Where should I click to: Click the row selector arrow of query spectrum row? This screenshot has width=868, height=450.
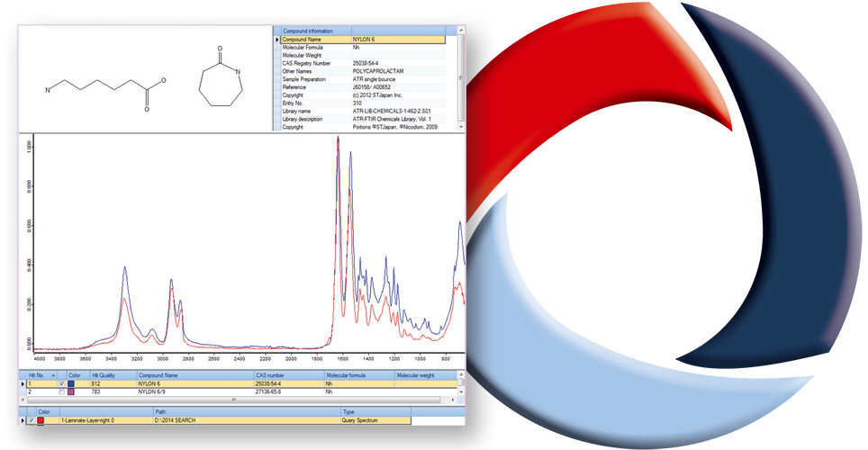point(23,420)
